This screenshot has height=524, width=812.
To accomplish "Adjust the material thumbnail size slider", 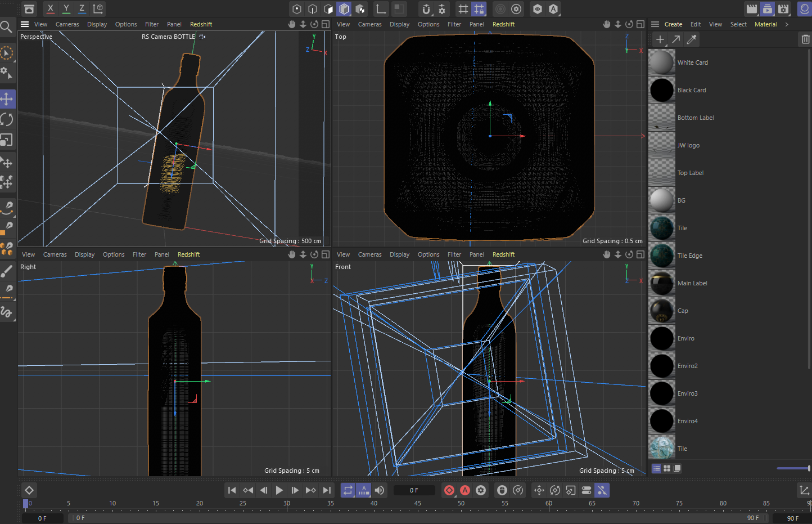I will tap(793, 468).
